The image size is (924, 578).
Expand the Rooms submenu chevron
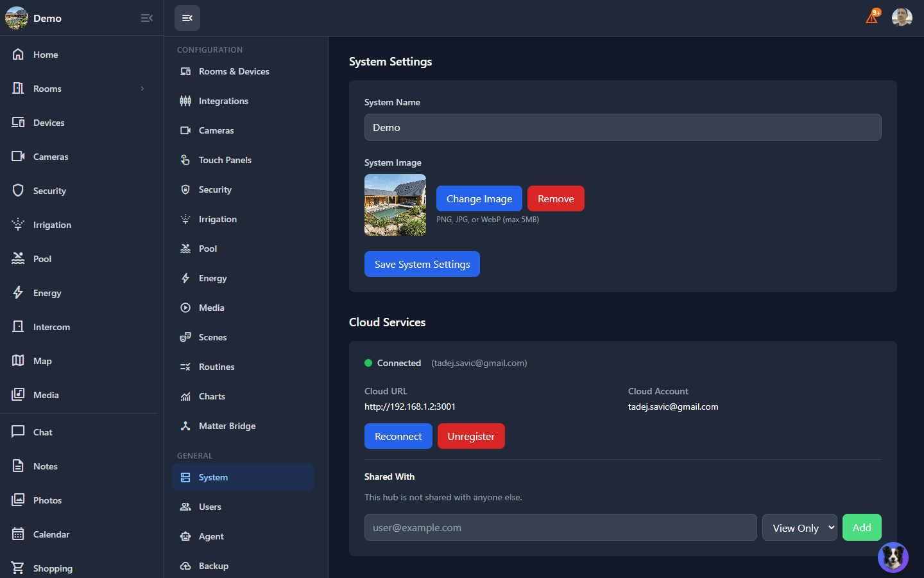pos(142,89)
